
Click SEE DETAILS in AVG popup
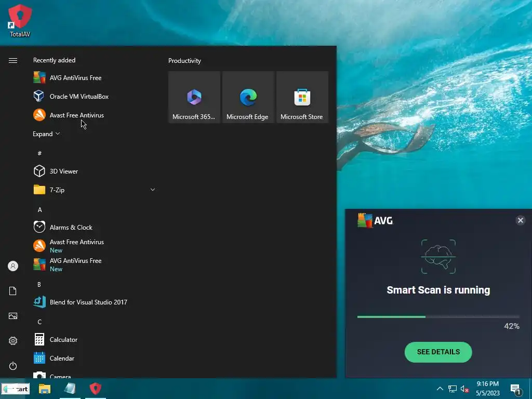pyautogui.click(x=438, y=352)
